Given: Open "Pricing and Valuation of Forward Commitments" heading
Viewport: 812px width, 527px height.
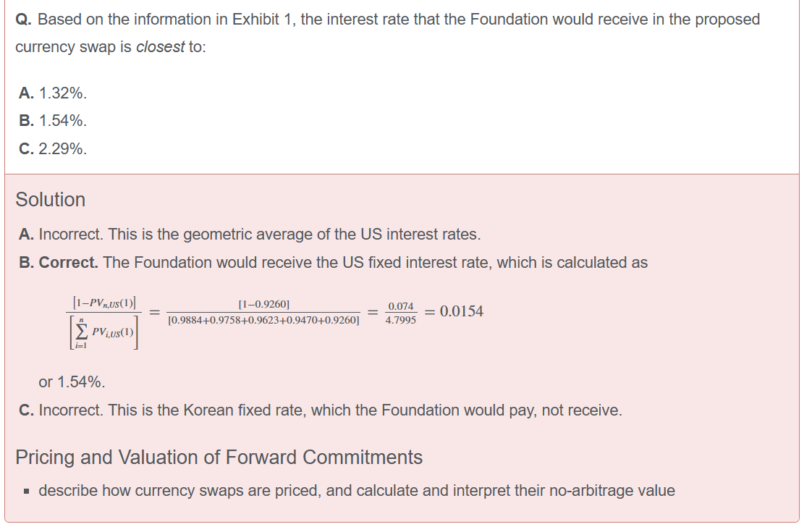Looking at the screenshot, I should tap(219, 458).
